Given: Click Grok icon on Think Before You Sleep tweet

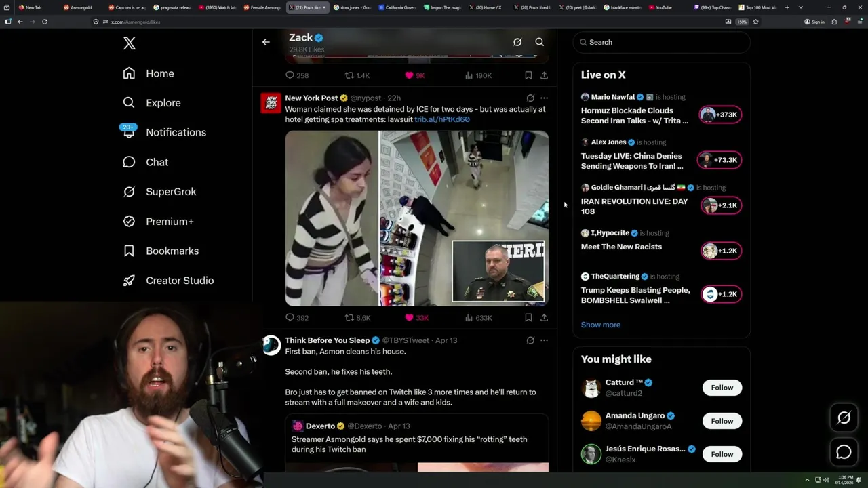Looking at the screenshot, I should pyautogui.click(x=530, y=340).
